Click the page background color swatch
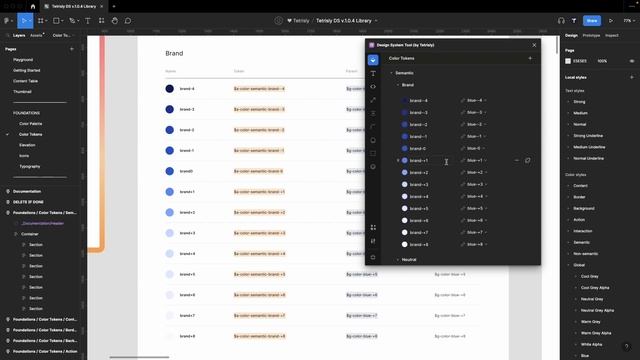Viewport: 640px width, 360px height. [568, 61]
